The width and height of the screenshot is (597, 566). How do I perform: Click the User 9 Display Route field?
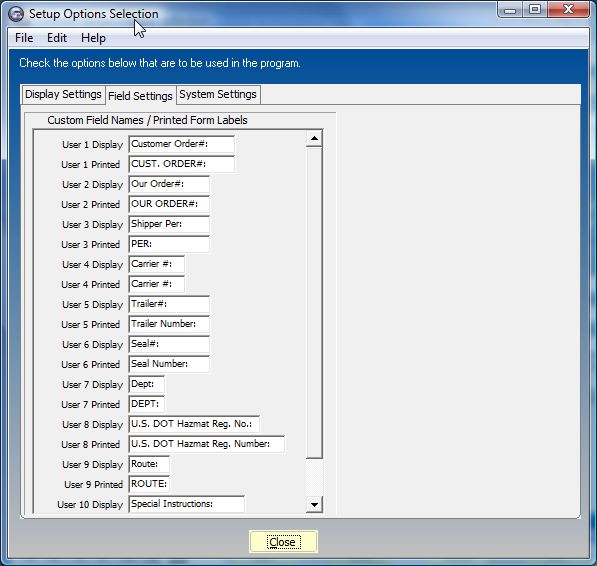tap(149, 464)
